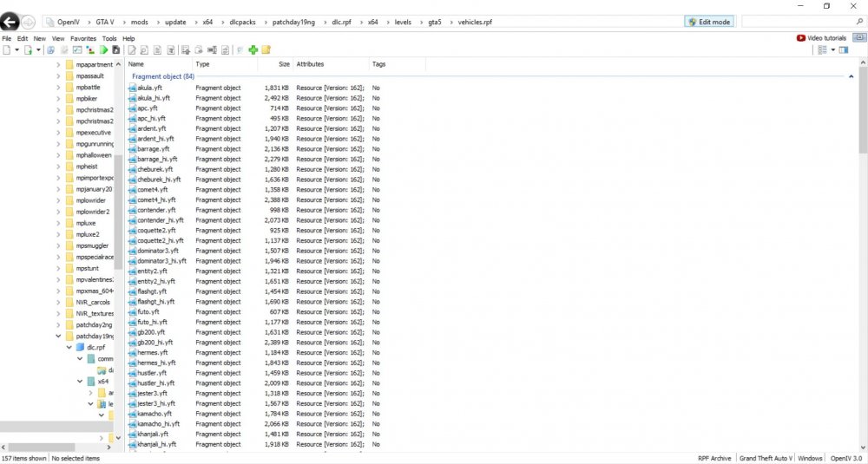This screenshot has height=464, width=868.
Task: Toggle the panel button beside Video tutorials
Action: (859, 37)
